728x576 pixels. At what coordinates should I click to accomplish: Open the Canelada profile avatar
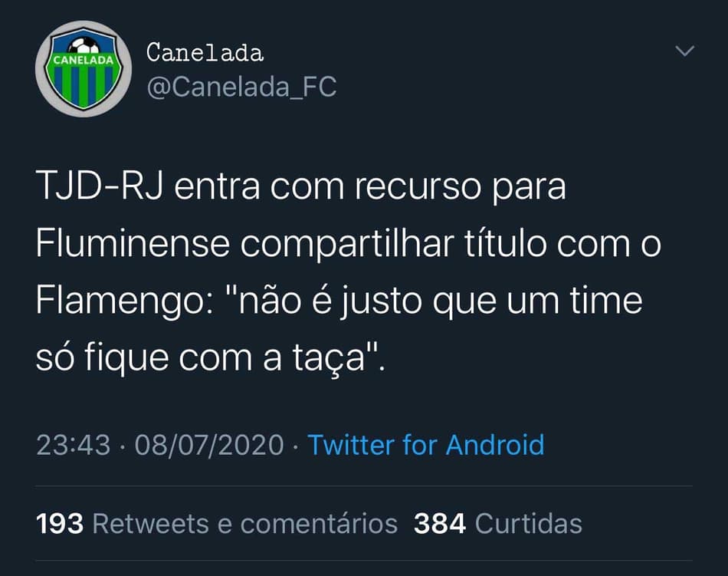[84, 69]
